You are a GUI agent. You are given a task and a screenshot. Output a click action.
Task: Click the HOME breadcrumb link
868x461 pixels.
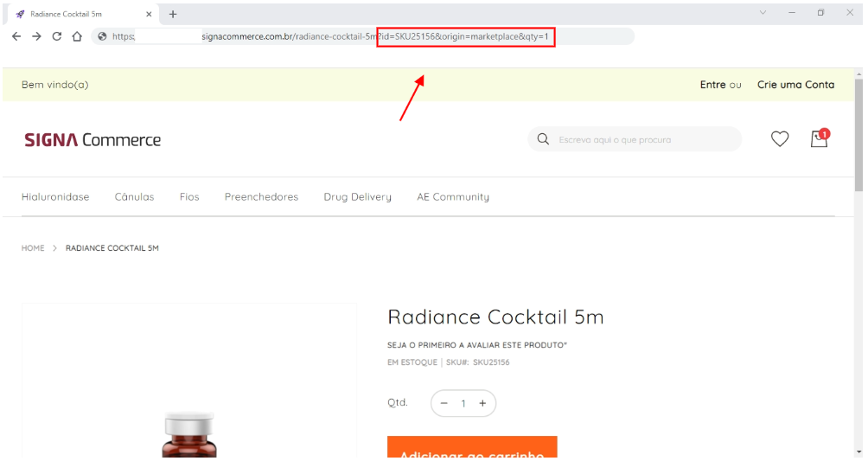tap(33, 248)
